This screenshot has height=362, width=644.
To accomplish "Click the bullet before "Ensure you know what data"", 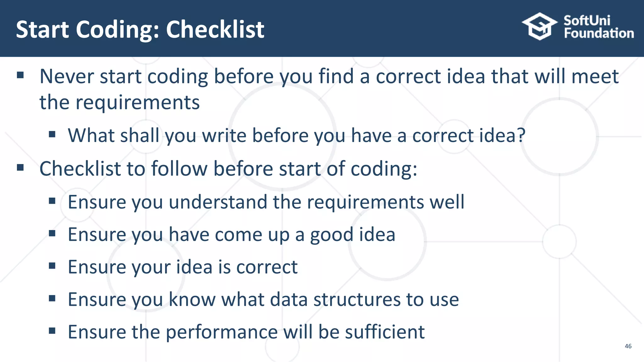I will click(x=52, y=299).
